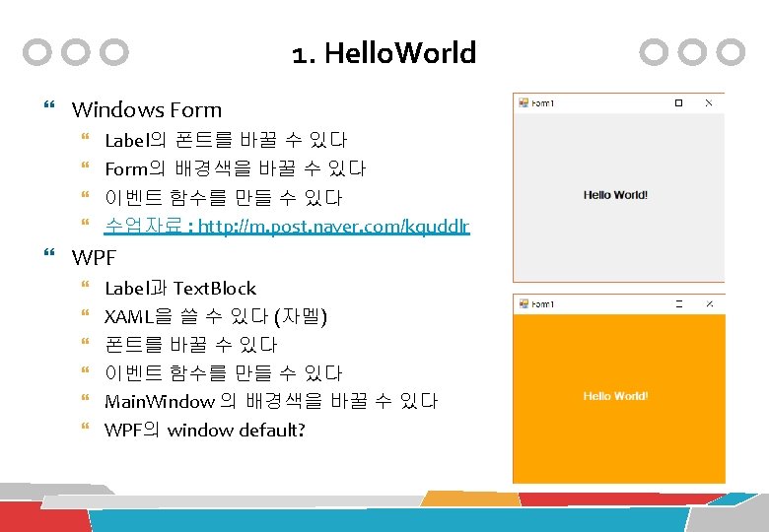Click the app icon in gray Form1 window
The height and width of the screenshot is (532, 769).
(x=524, y=102)
